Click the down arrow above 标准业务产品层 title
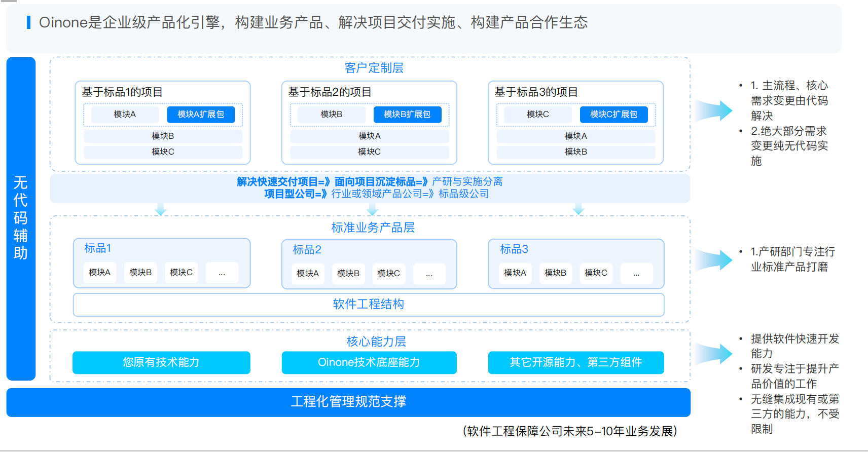 coord(373,209)
